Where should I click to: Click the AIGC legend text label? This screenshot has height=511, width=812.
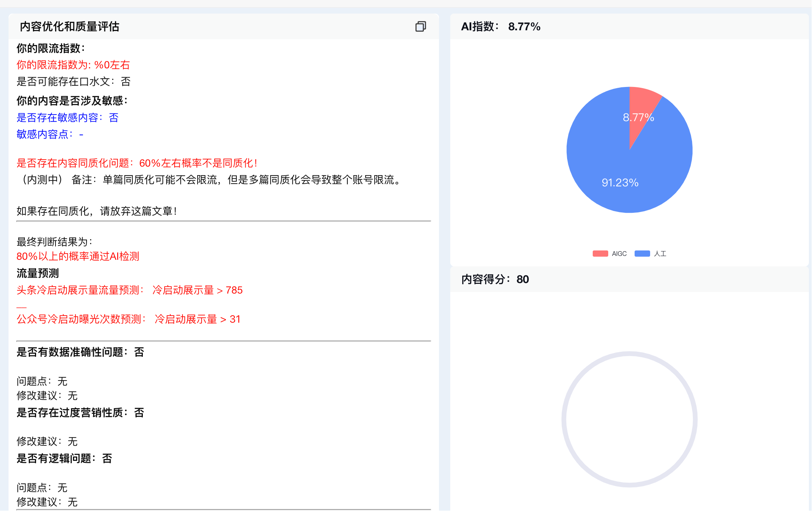(x=619, y=254)
